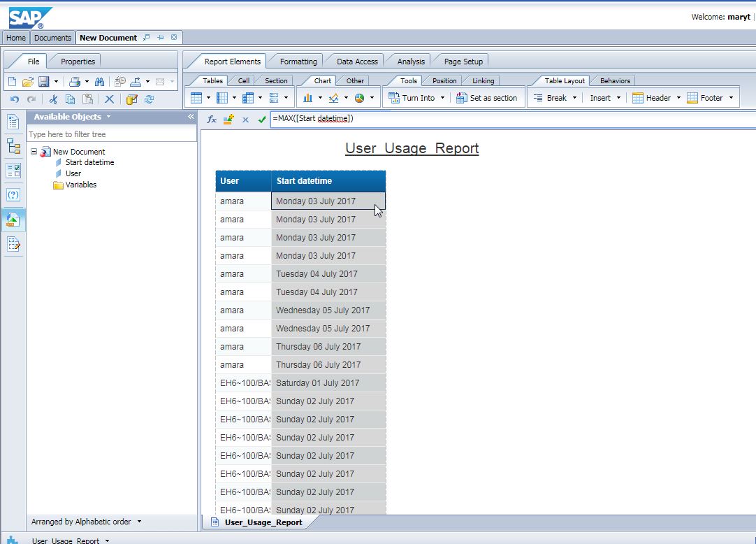756x544 pixels.
Task: Open the Data Access tab
Action: pos(355,61)
